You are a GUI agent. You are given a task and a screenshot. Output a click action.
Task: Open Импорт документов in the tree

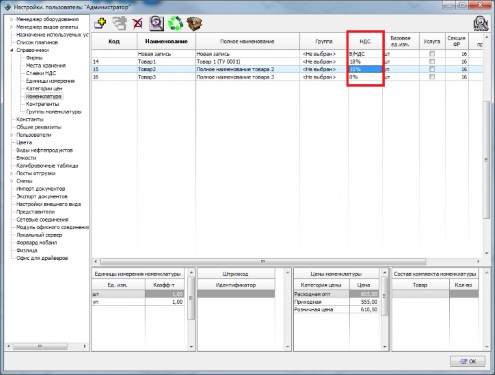[41, 189]
